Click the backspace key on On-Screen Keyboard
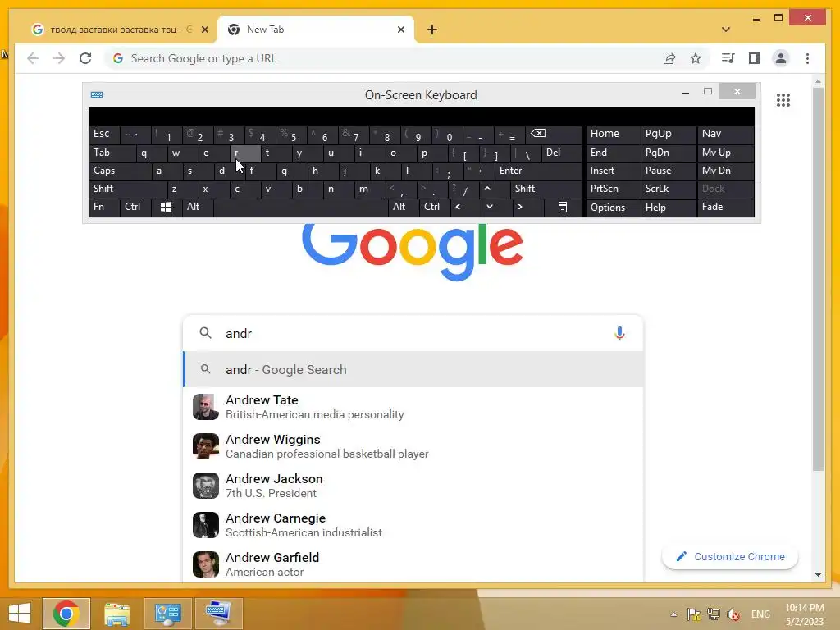Viewport: 840px width, 630px height. click(x=554, y=135)
